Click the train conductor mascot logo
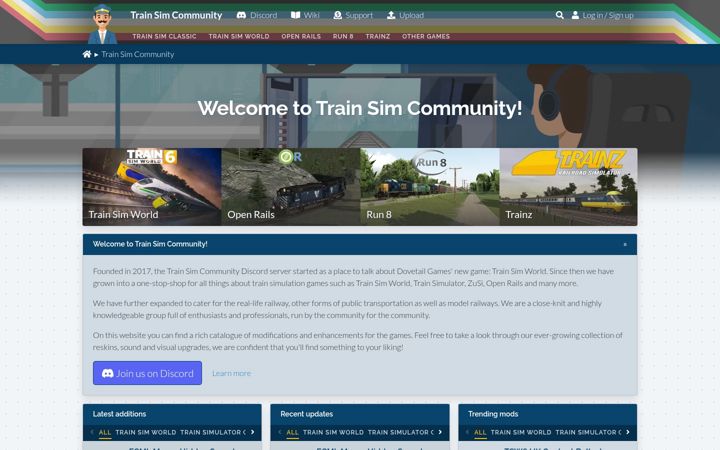This screenshot has width=720, height=450. pyautogui.click(x=102, y=24)
